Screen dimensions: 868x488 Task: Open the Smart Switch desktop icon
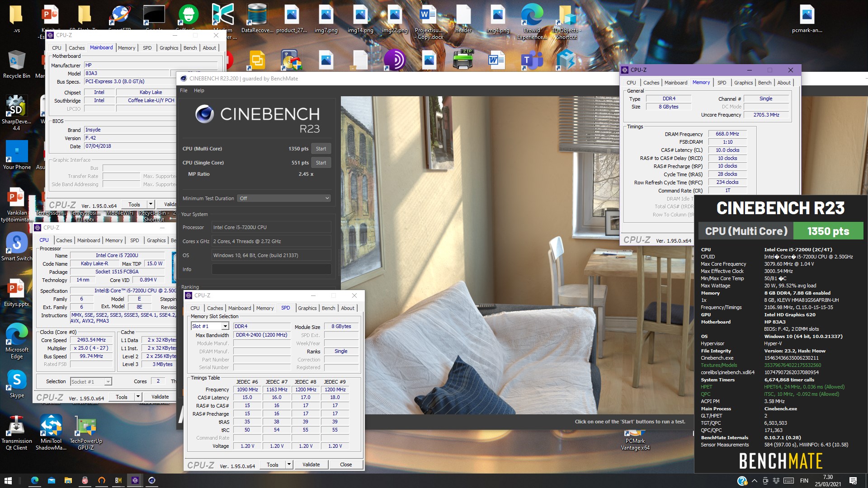[17, 247]
